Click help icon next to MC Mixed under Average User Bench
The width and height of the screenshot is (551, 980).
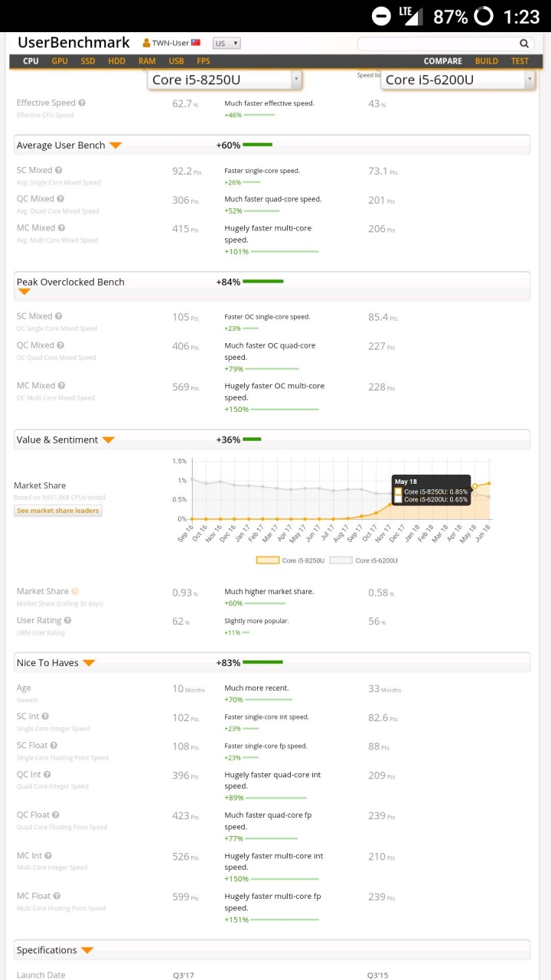tap(61, 227)
